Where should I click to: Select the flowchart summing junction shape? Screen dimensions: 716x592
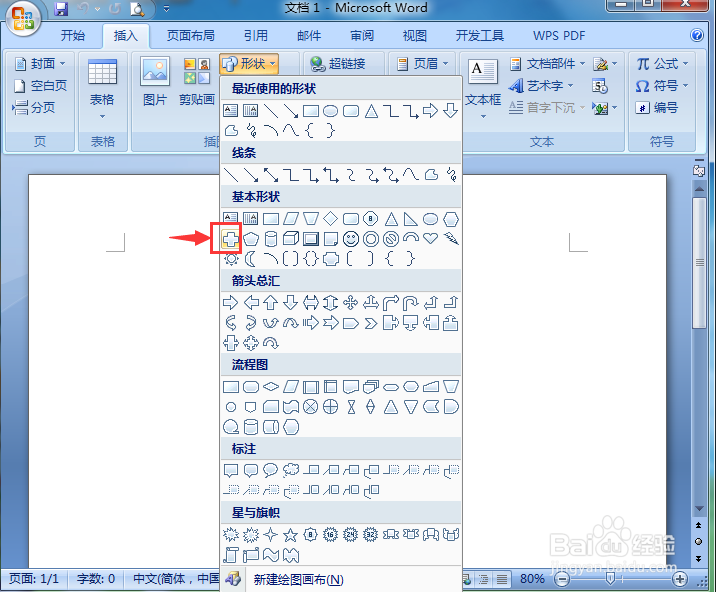(311, 407)
